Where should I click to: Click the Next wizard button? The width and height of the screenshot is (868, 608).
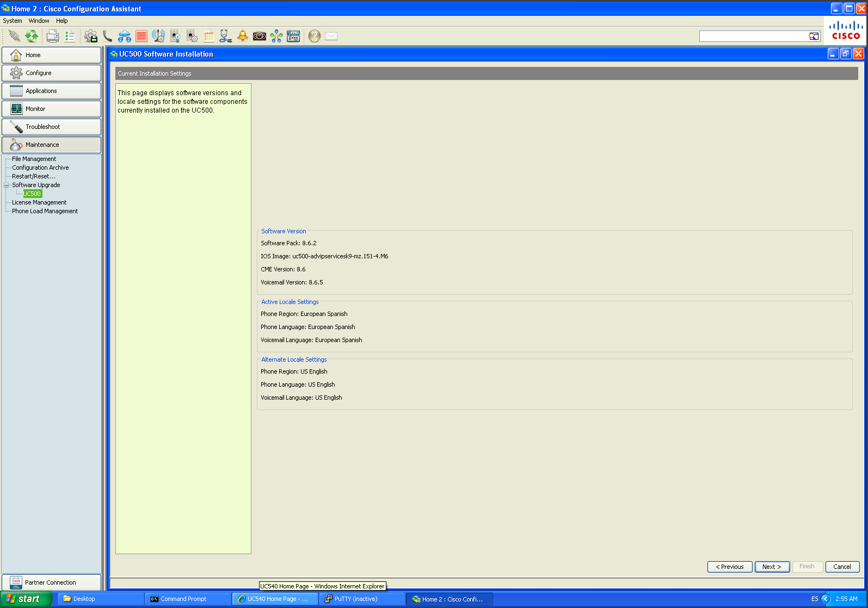[772, 567]
